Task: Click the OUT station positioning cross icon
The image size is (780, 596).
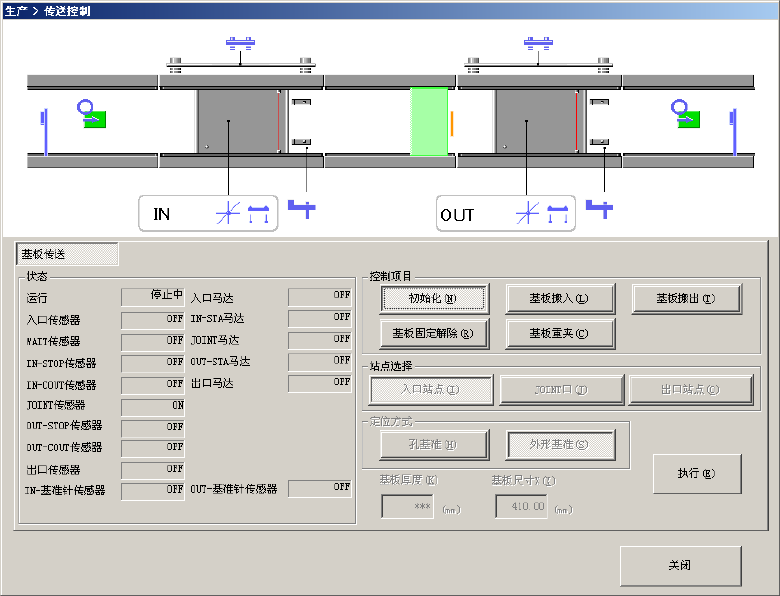Action: (527, 213)
